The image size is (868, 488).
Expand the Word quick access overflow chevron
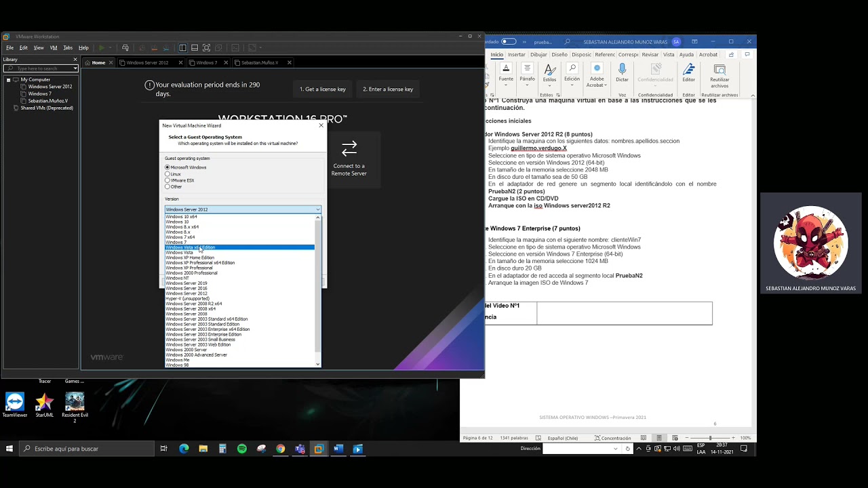[524, 41]
